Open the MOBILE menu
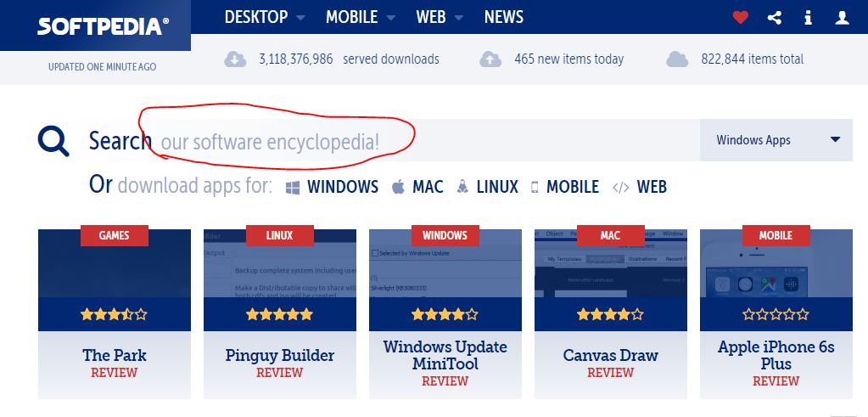Screen dimensions: 868x417 (x=351, y=17)
